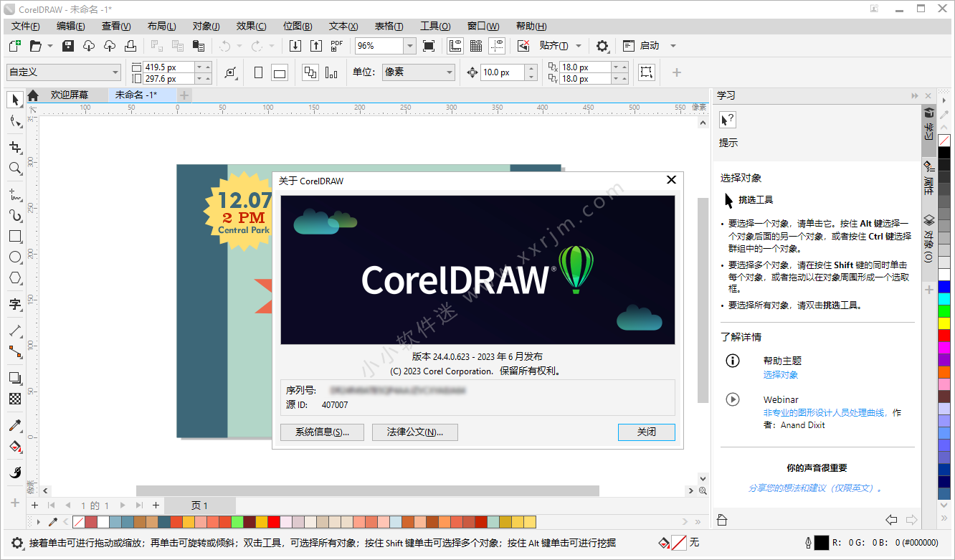
Task: Toggle Show guidelines button
Action: click(x=496, y=46)
